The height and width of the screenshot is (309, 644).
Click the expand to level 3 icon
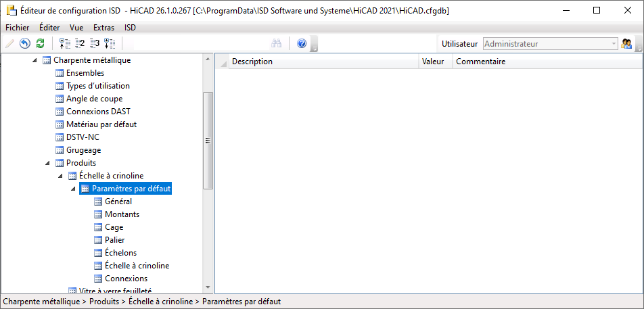click(x=95, y=43)
